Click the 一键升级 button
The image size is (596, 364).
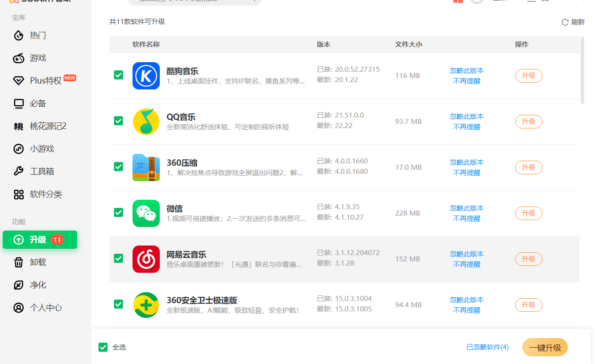545,348
